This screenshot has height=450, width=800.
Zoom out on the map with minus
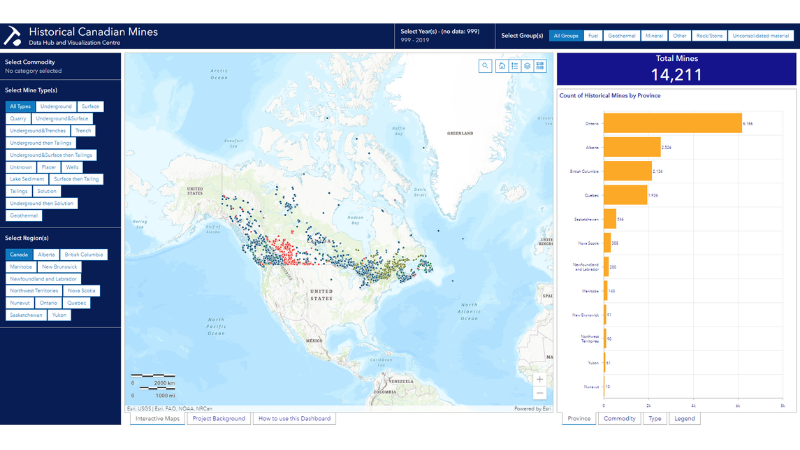tap(540, 393)
